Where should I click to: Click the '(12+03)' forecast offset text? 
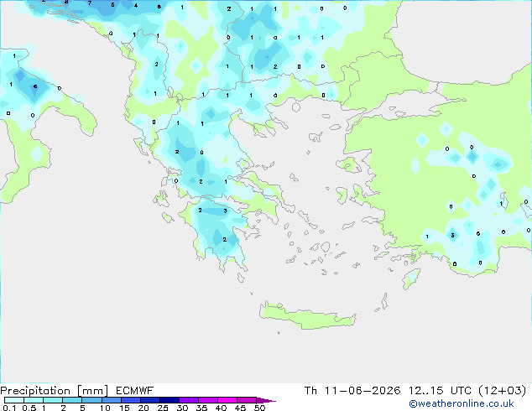tap(503, 391)
